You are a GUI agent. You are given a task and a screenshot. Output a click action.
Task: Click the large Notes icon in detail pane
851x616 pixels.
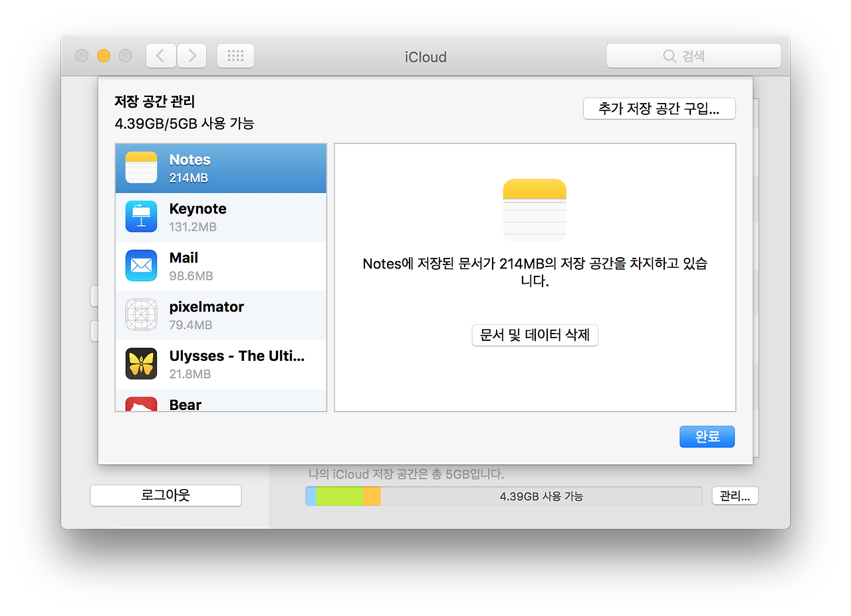click(535, 209)
